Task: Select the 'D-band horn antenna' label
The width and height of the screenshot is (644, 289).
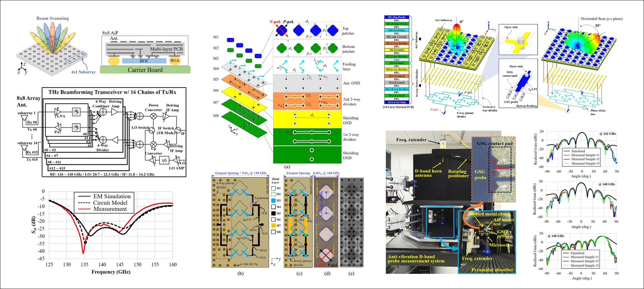Action: (428, 173)
